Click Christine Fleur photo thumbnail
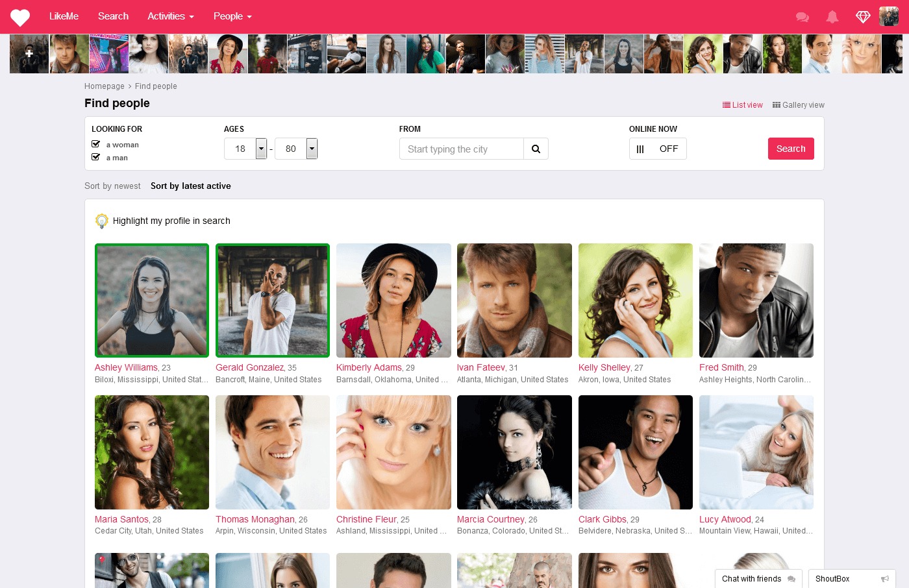 [x=393, y=452]
